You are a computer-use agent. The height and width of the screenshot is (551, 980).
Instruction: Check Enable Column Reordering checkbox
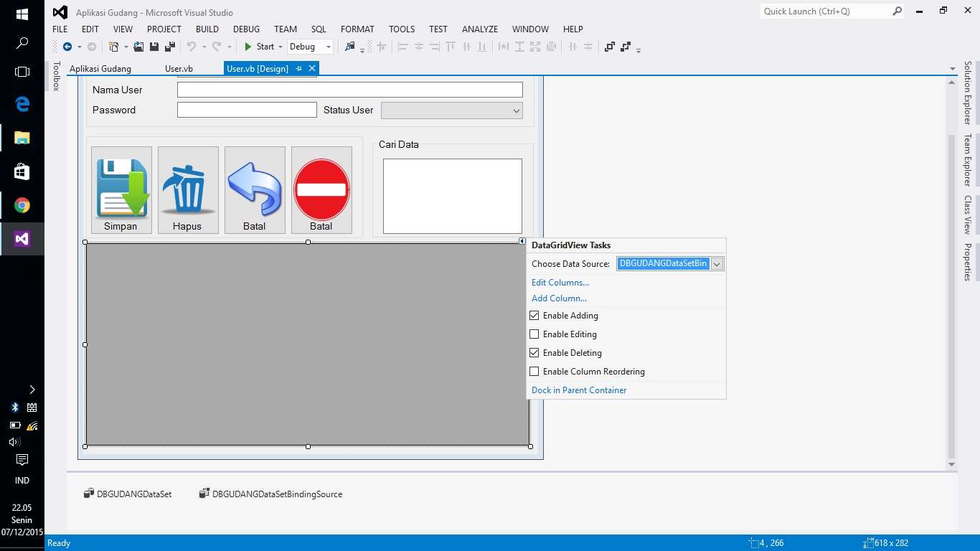[x=534, y=372]
